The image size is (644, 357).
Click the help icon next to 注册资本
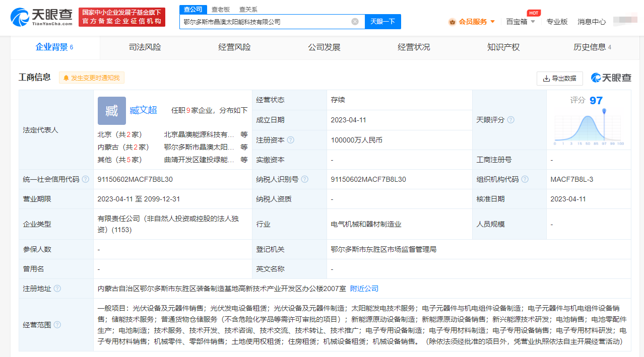(x=291, y=140)
